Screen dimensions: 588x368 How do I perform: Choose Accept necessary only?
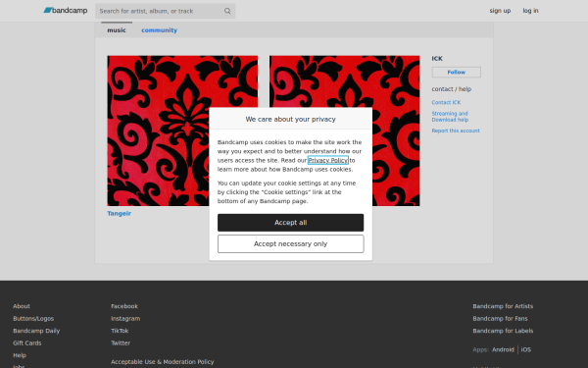tap(291, 244)
